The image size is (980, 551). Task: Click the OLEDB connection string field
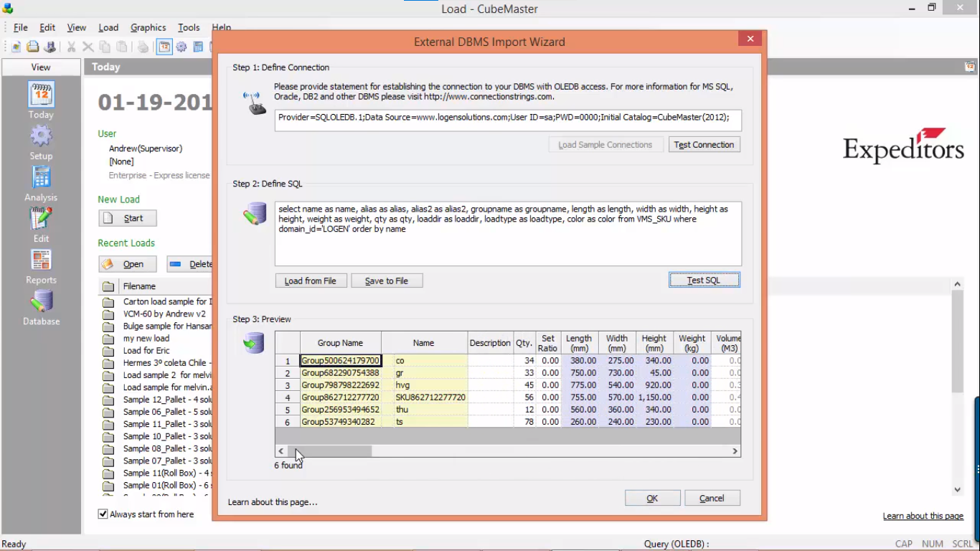tap(507, 120)
